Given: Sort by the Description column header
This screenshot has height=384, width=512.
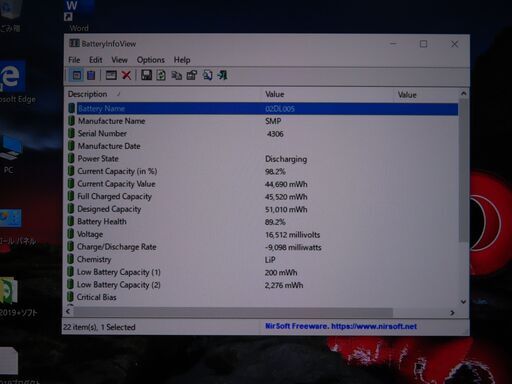Looking at the screenshot, I should (x=163, y=94).
